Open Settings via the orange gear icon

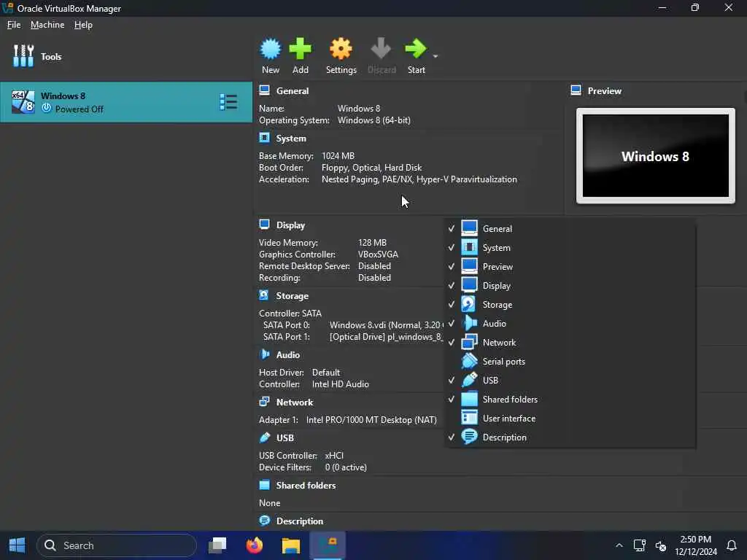pos(341,49)
